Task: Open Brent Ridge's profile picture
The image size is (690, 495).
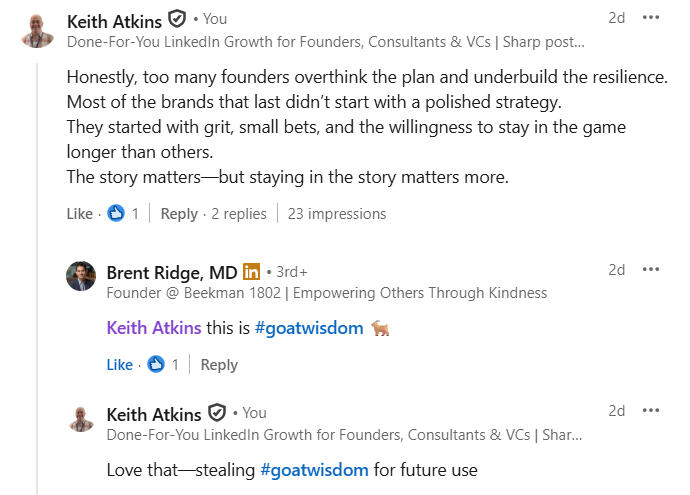Action: tap(81, 276)
